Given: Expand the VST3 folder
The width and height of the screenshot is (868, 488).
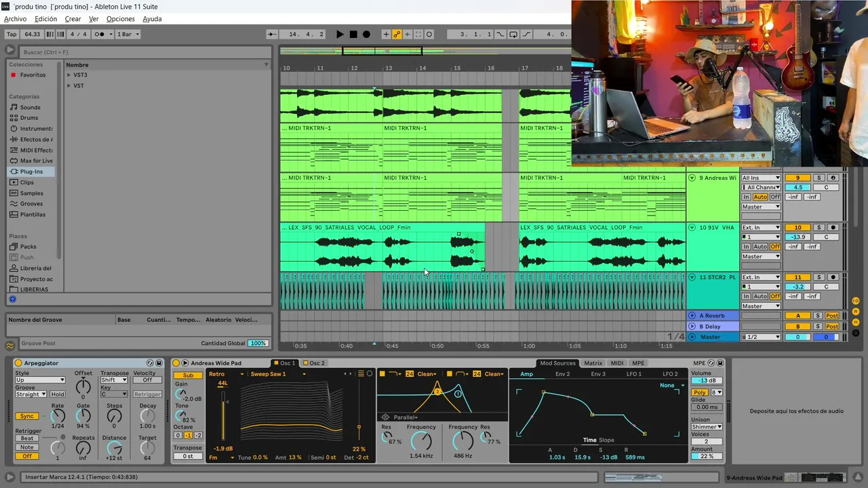Looking at the screenshot, I should click(x=69, y=75).
